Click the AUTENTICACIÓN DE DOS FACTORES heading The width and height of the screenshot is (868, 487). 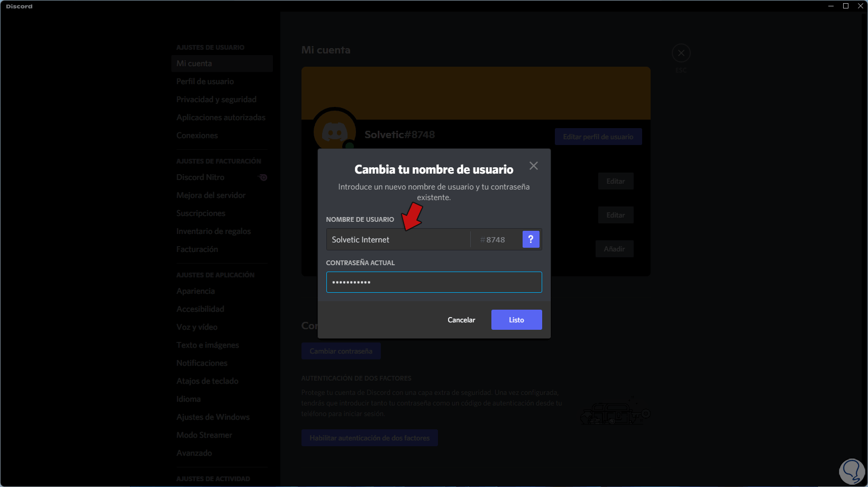[x=357, y=378]
